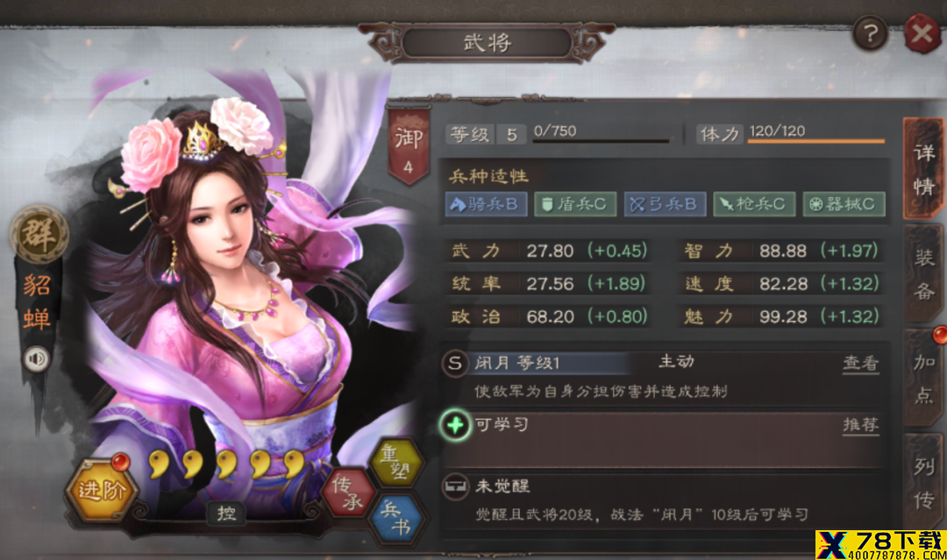Switch to the 装备 equipment tab
The width and height of the screenshot is (947, 560).
point(924,274)
